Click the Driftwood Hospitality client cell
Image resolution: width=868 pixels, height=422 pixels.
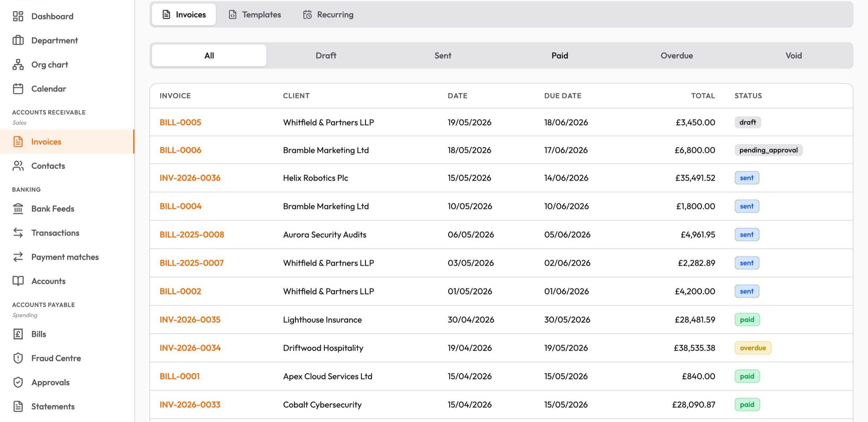pos(323,348)
